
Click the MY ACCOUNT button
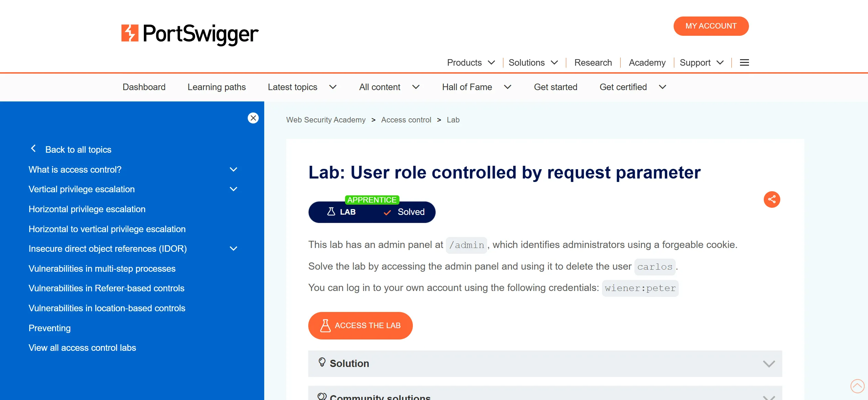[x=711, y=26]
